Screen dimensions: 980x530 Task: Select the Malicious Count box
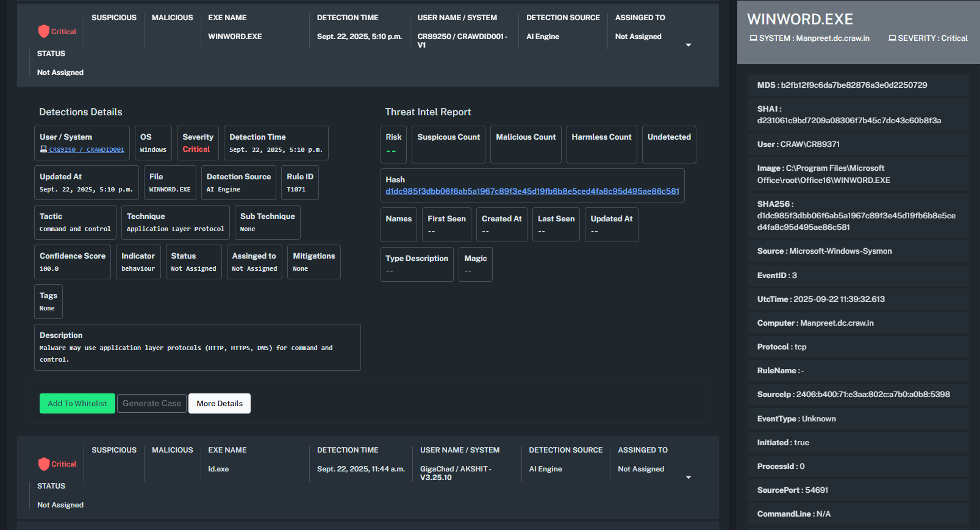click(526, 145)
